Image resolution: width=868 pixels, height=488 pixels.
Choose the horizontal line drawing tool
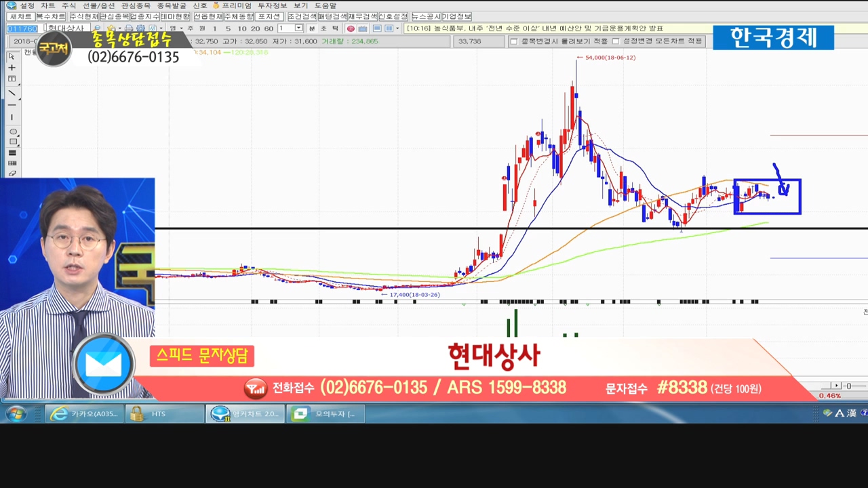[x=12, y=105]
